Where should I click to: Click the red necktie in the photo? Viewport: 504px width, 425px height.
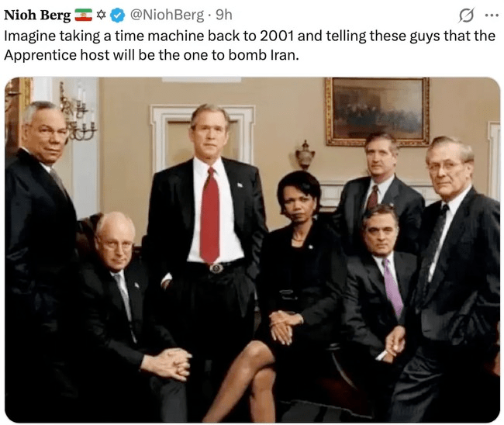209,216
